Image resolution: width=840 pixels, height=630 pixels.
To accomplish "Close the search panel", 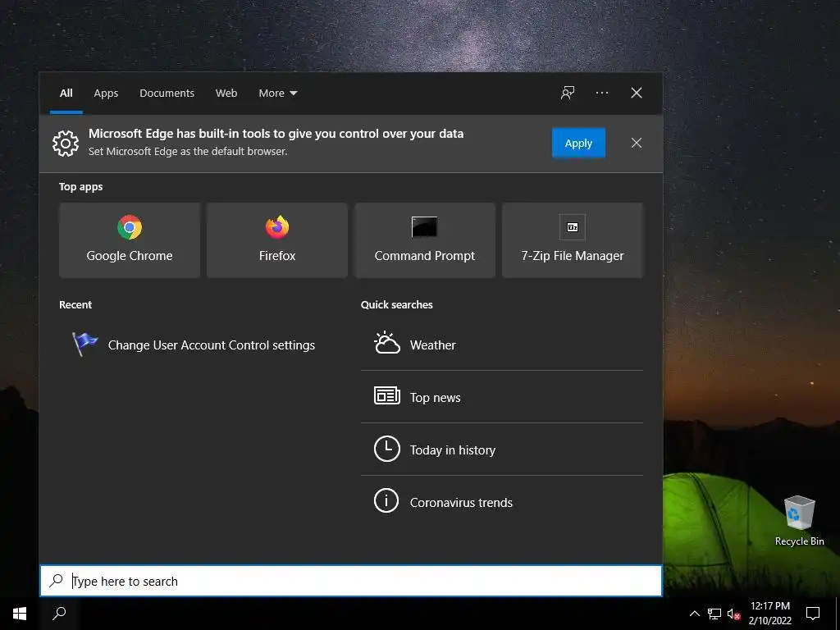I will pyautogui.click(x=636, y=93).
